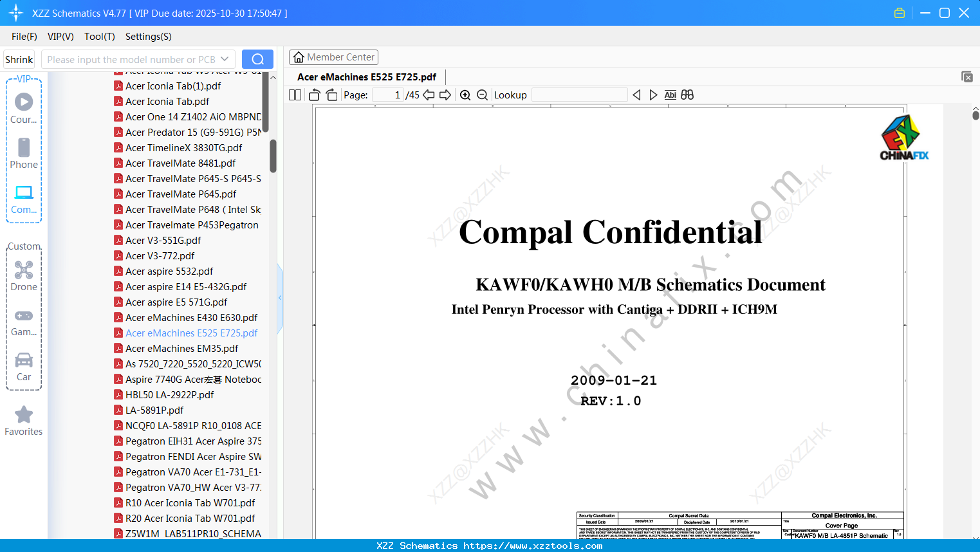
Task: Click the Shrink button
Action: (x=19, y=59)
